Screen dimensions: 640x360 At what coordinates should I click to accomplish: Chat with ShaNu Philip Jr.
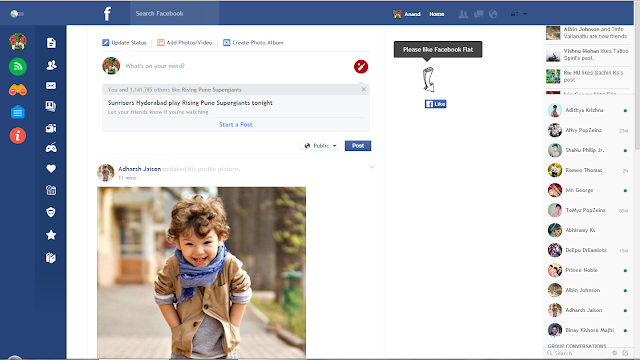(x=588, y=150)
